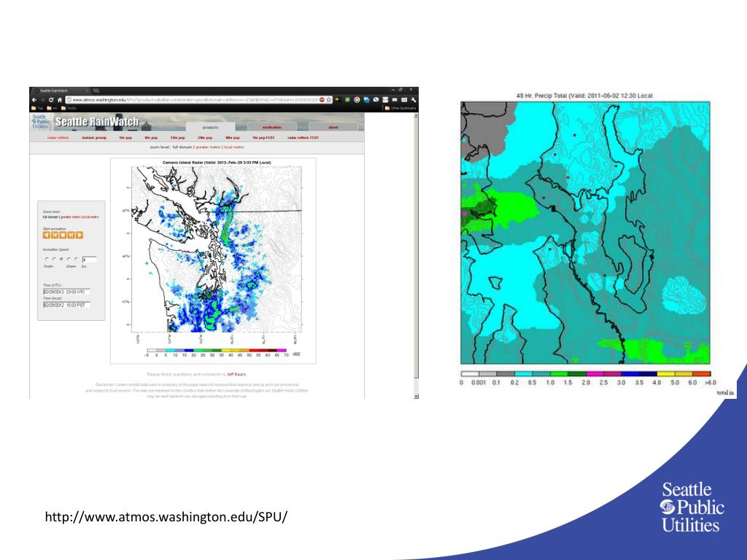Click the Time (local) PST field
Viewport: 747px width, 560px height.
coord(66,305)
